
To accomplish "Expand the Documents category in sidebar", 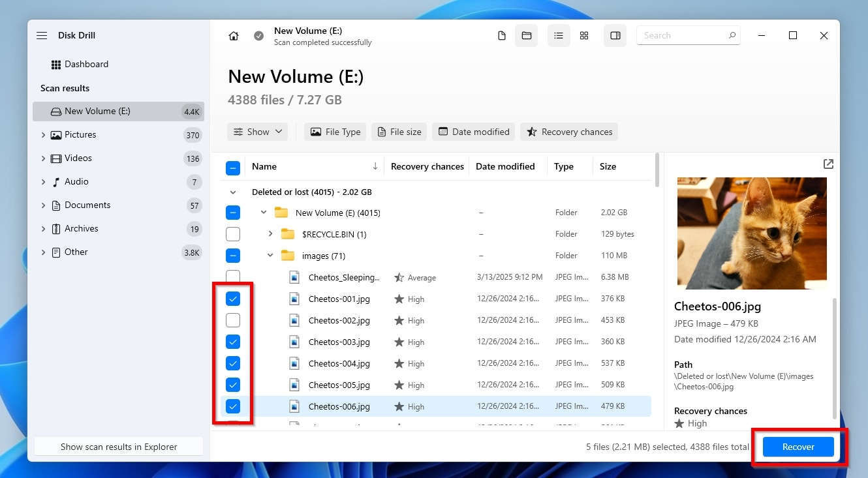I will 43,205.
